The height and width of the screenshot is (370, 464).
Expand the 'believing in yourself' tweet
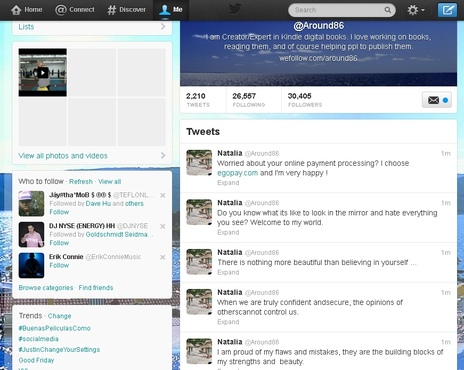228,272
